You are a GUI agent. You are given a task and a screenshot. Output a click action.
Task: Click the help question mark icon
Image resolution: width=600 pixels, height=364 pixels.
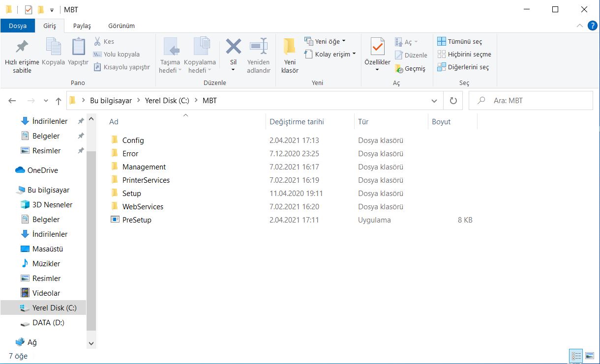592,26
